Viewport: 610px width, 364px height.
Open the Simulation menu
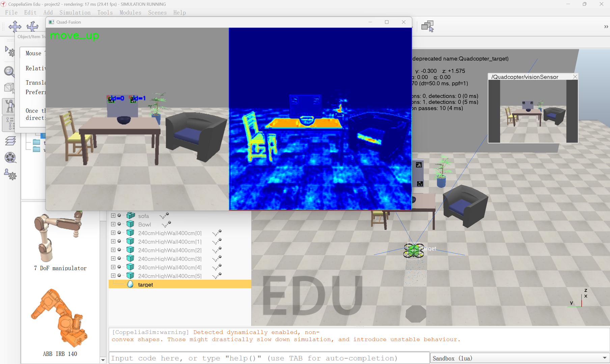pyautogui.click(x=75, y=12)
